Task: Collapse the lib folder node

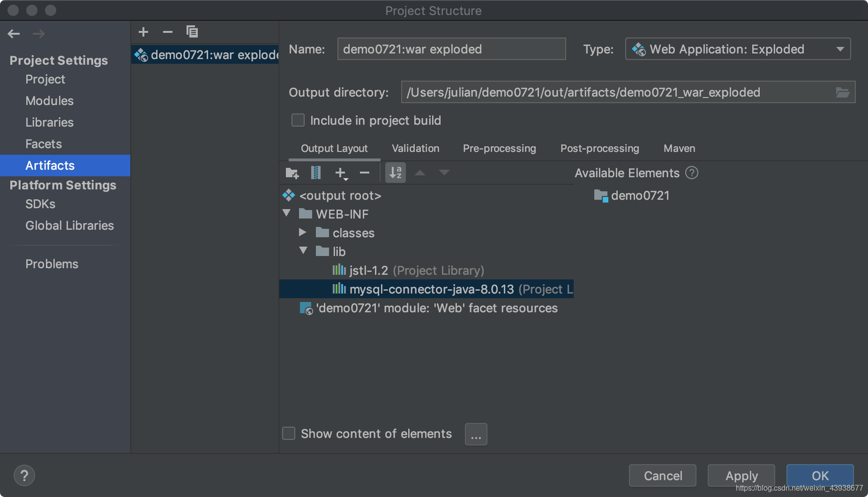Action: 304,251
